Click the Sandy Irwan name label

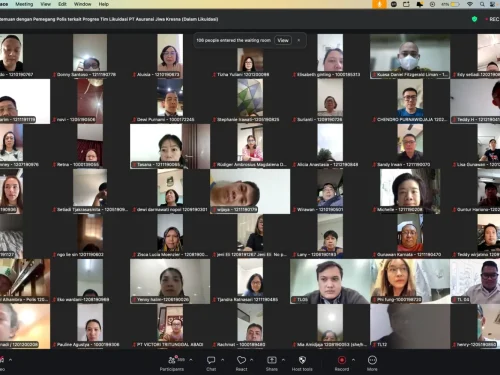(x=401, y=165)
